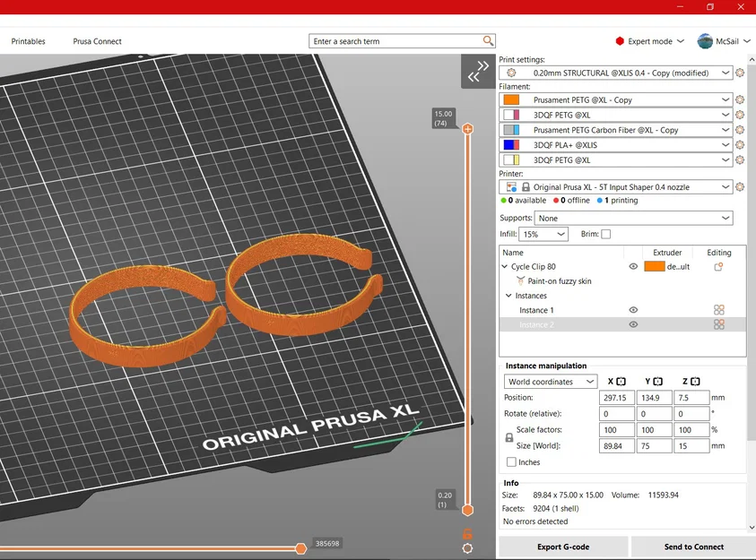Open the Supports dropdown showing None
Screen dimensions: 756x560
(x=633, y=218)
